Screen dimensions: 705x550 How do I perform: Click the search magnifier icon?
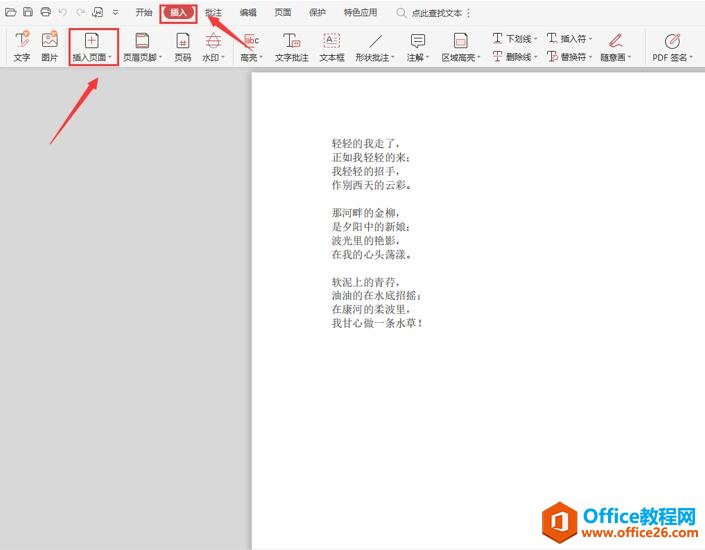(401, 13)
